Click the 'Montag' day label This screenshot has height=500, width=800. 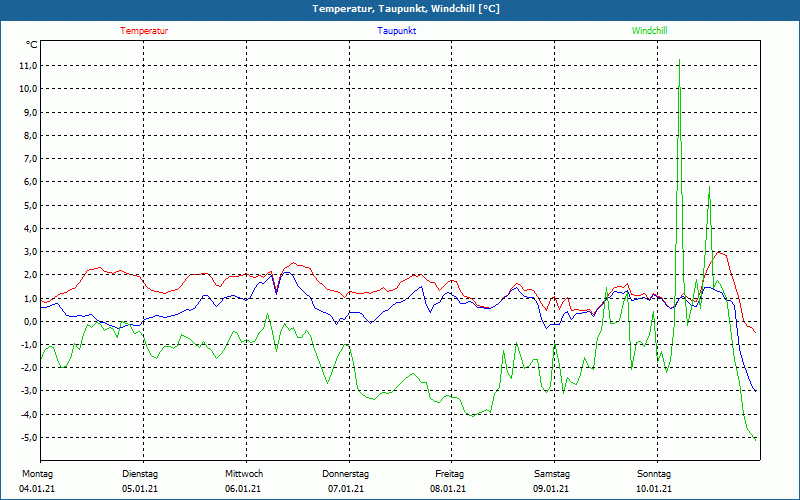pyautogui.click(x=37, y=474)
